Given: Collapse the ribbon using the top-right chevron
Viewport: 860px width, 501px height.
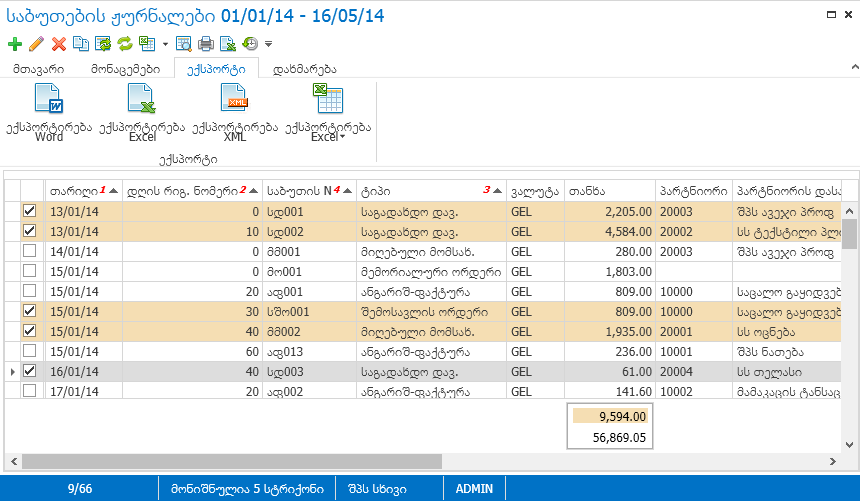Looking at the screenshot, I should (x=855, y=67).
